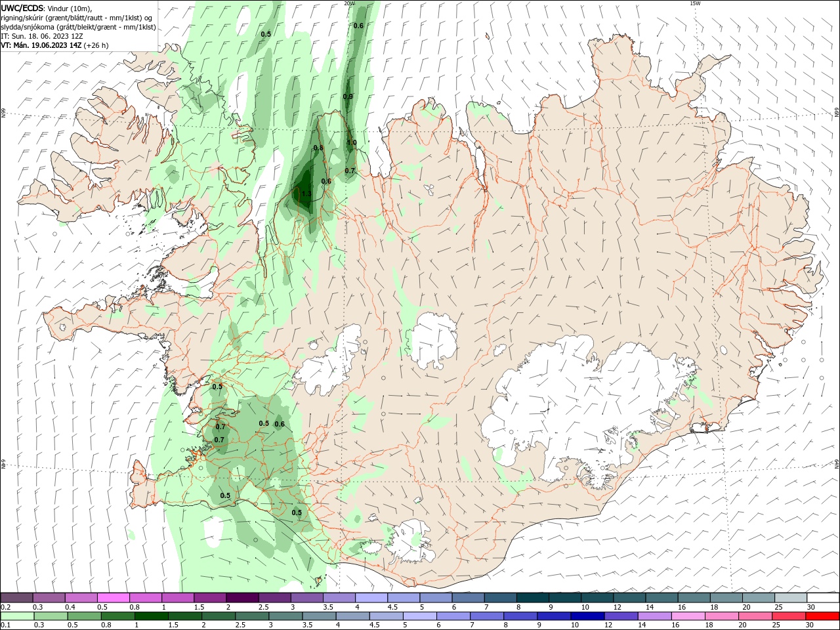The height and width of the screenshot is (630, 840).
Task: Select the light pink 16 mm rain swatch
Action: 688,616
